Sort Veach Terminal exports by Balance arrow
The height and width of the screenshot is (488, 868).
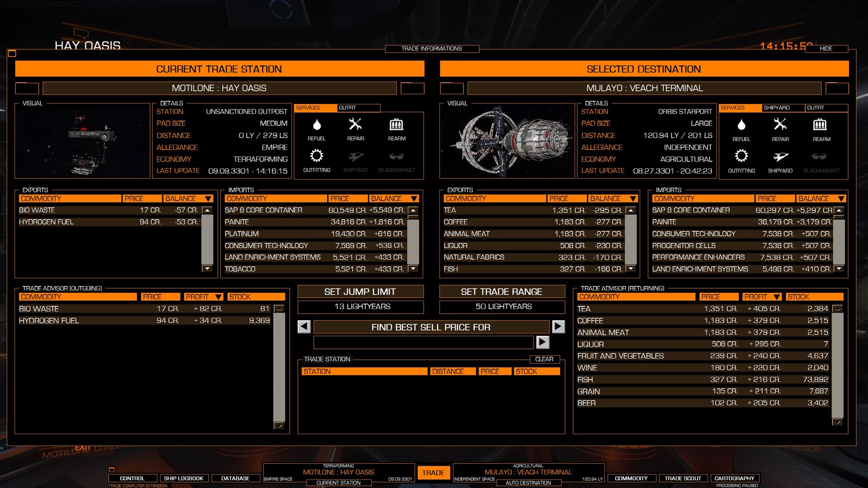(633, 199)
